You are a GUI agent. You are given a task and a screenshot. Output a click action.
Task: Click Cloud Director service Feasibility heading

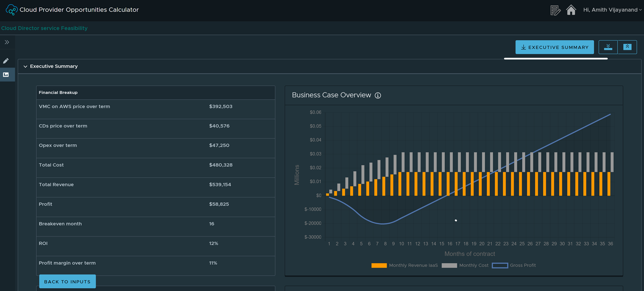coord(45,28)
